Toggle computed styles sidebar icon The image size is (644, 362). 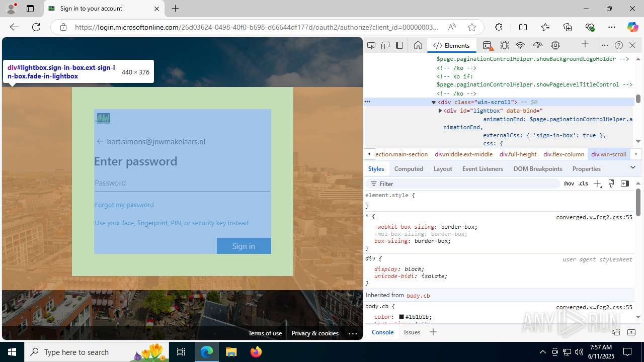coord(625,184)
